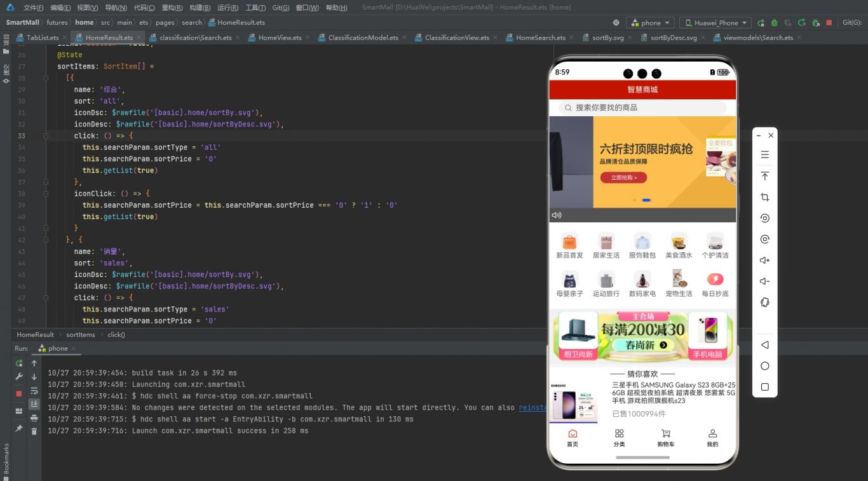Click the emulator home circle button
Viewport: 868px width, 481px height.
[765, 366]
